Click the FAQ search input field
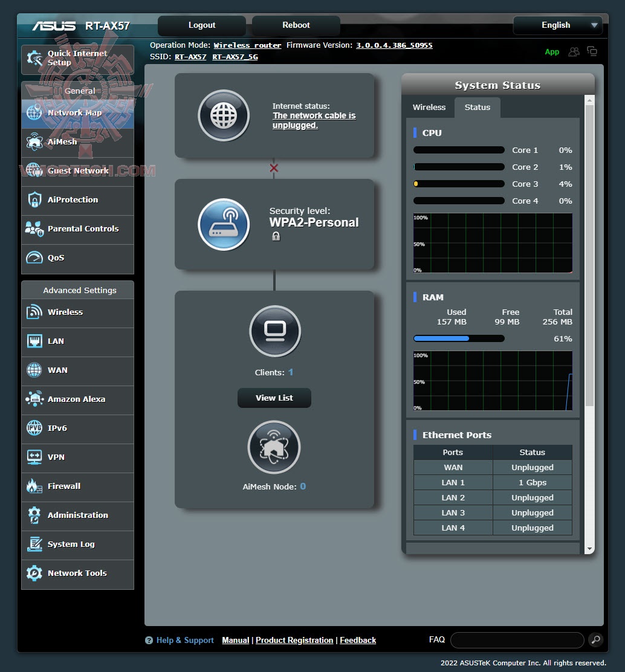 [517, 640]
